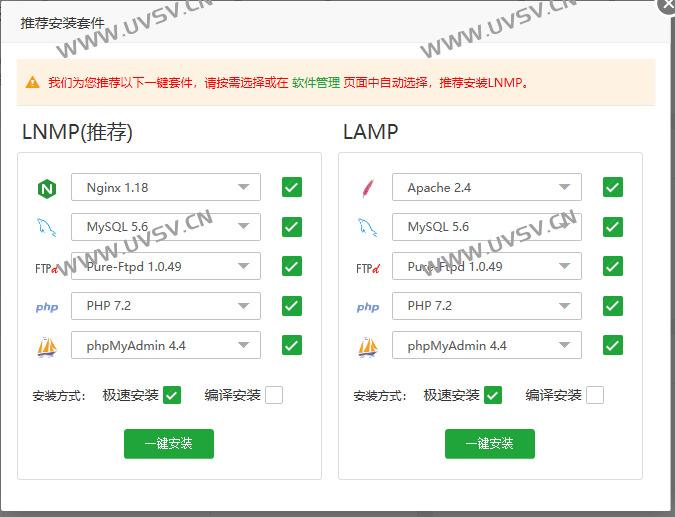Uncheck LNMP MySQL 5.6 checkbox
The height and width of the screenshot is (517, 675).
[292, 227]
